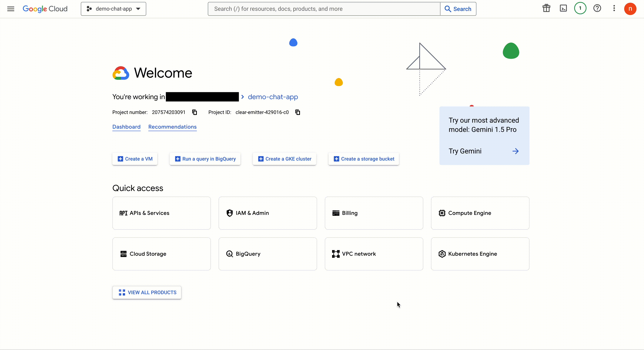Screen dimensions: 644x350
Task: Click the Try Gemini arrow
Action: tap(515, 151)
